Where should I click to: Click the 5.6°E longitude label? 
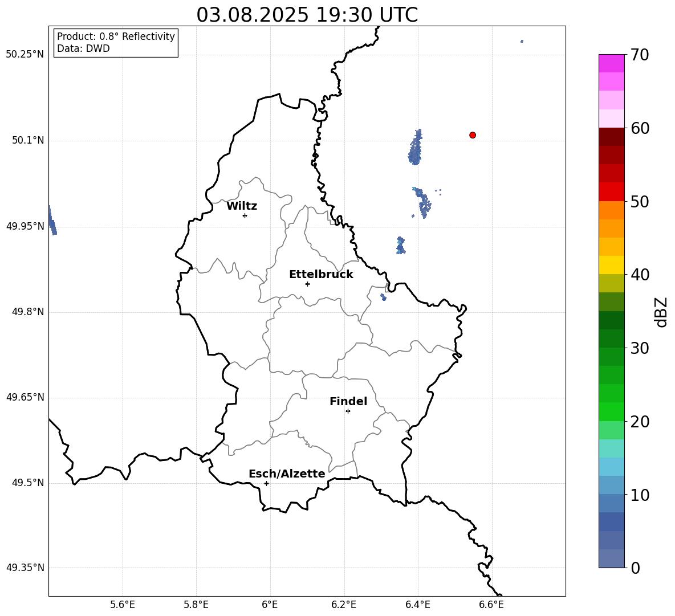pyautogui.click(x=123, y=605)
